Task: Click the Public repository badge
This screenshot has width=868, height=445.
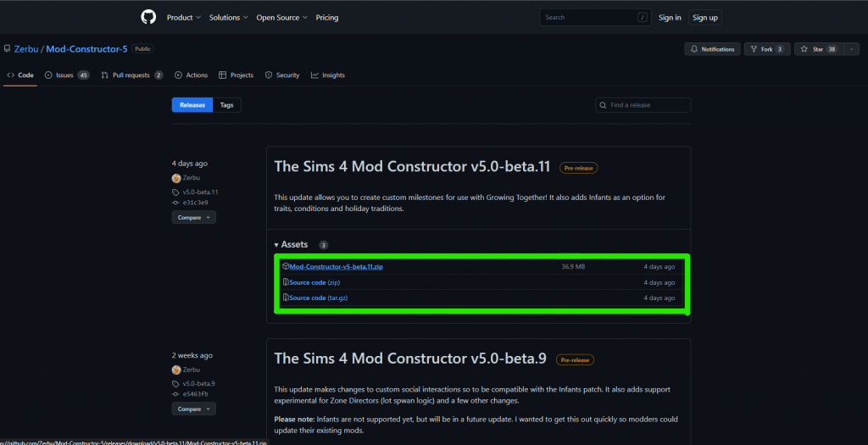Action: pos(142,48)
